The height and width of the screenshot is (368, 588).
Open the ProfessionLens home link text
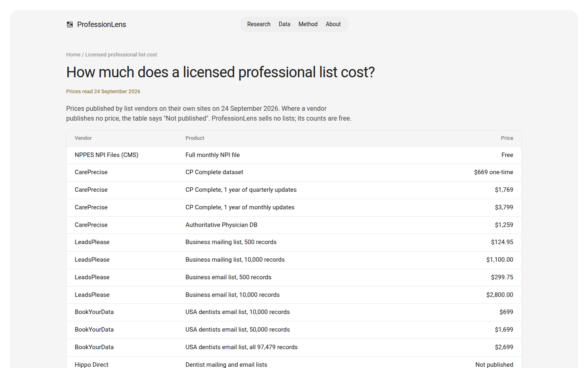pyautogui.click(x=101, y=25)
